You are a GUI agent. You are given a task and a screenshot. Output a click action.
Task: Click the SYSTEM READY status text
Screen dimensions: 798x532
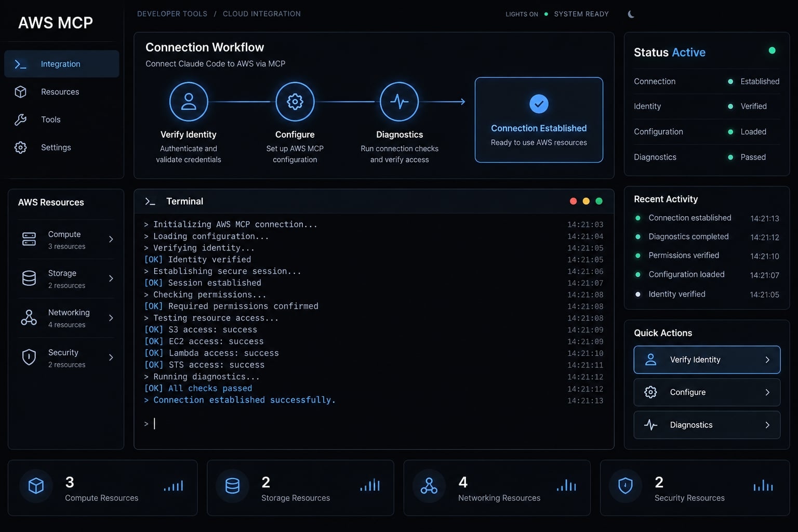click(581, 14)
